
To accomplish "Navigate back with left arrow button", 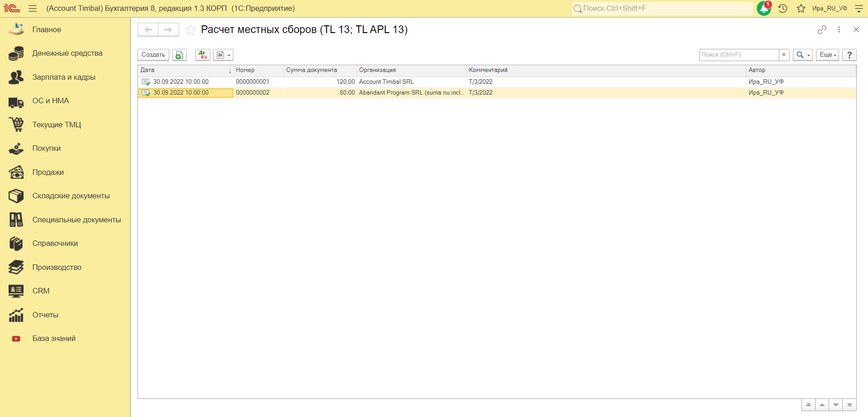I will [x=148, y=30].
